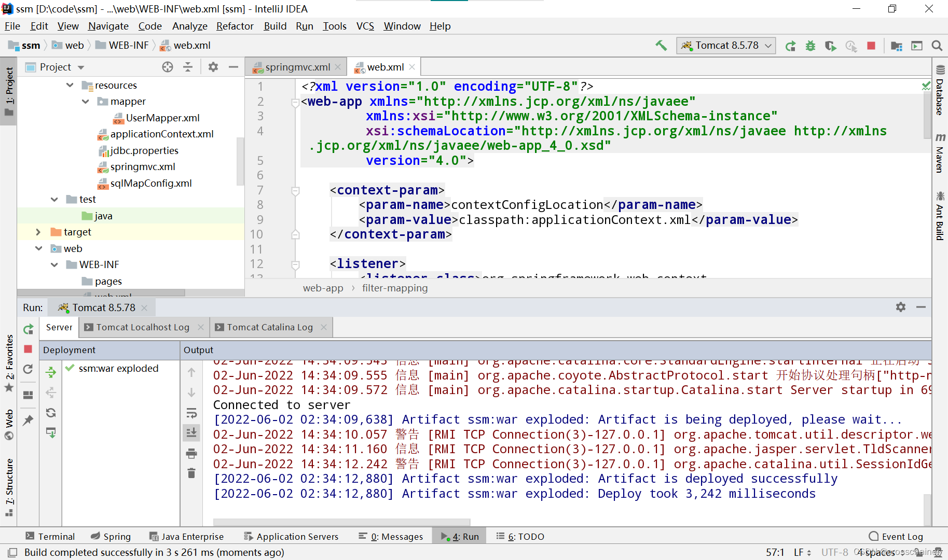Image resolution: width=948 pixels, height=560 pixels.
Task: Open the Terminal tool window
Action: [50, 537]
